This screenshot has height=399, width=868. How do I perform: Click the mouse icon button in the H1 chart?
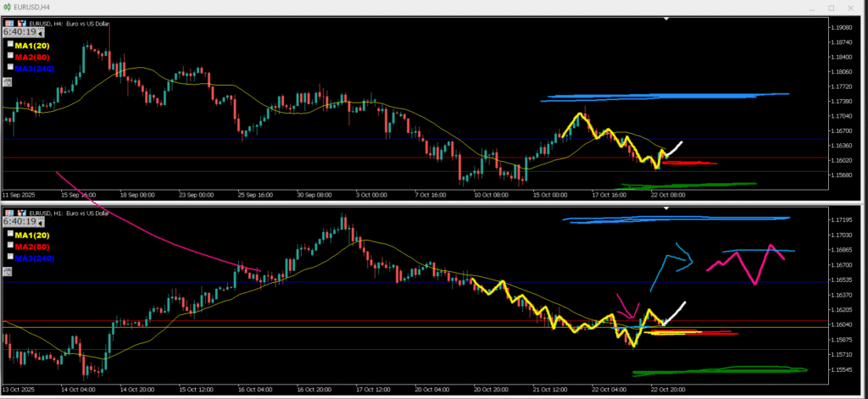pyautogui.click(x=8, y=271)
